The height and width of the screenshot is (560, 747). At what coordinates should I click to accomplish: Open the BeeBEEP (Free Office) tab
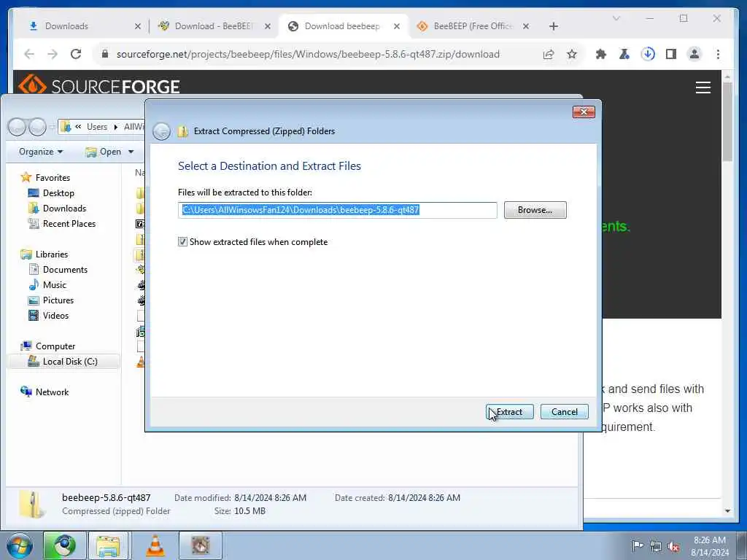pyautogui.click(x=472, y=26)
